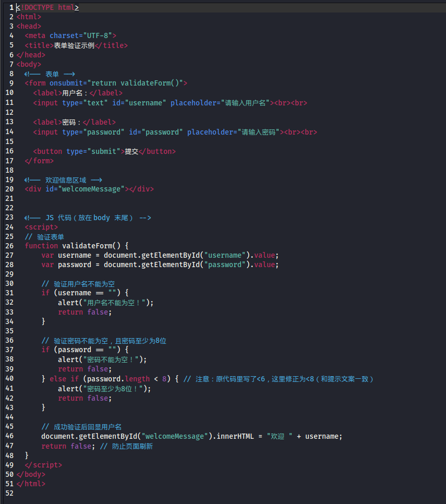446x504 pixels.
Task: Click the button type="submit" attribute
Action: (x=93, y=151)
